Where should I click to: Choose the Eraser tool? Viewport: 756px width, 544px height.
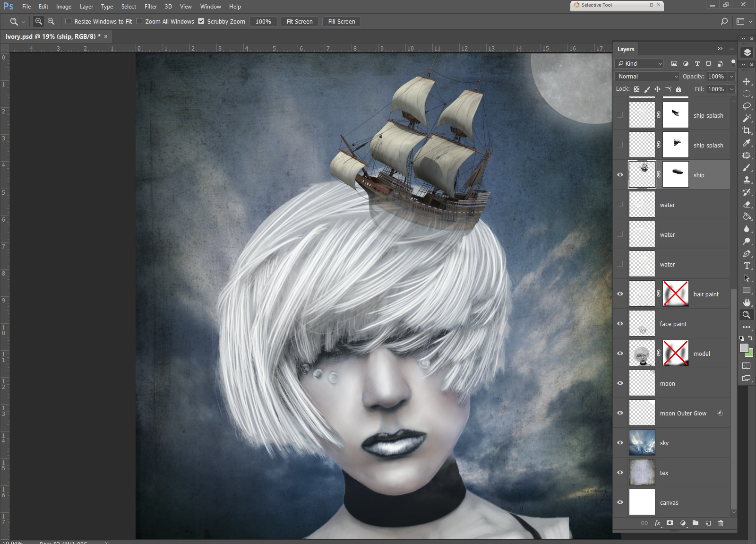[747, 204]
